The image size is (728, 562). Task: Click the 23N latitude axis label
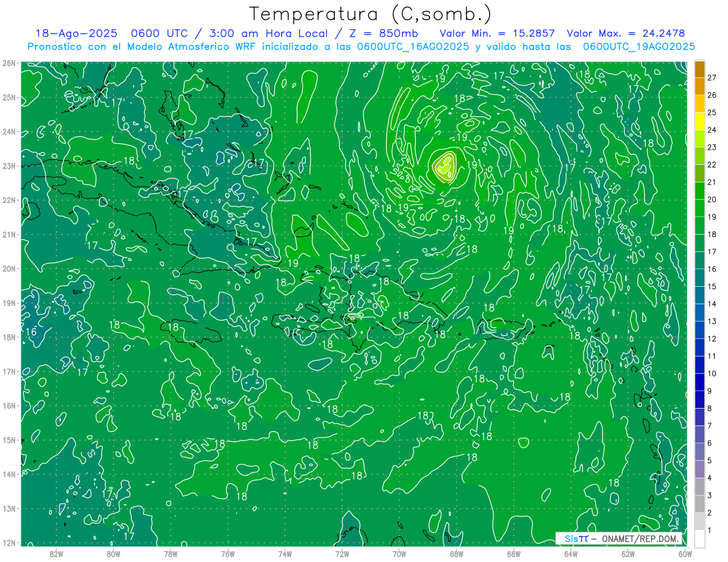pos(9,166)
